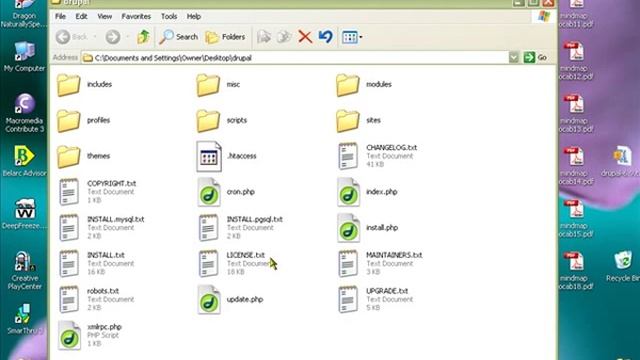640x360 pixels.
Task: Select the mindmap vocab12.pdf desktop file
Action: [576, 61]
